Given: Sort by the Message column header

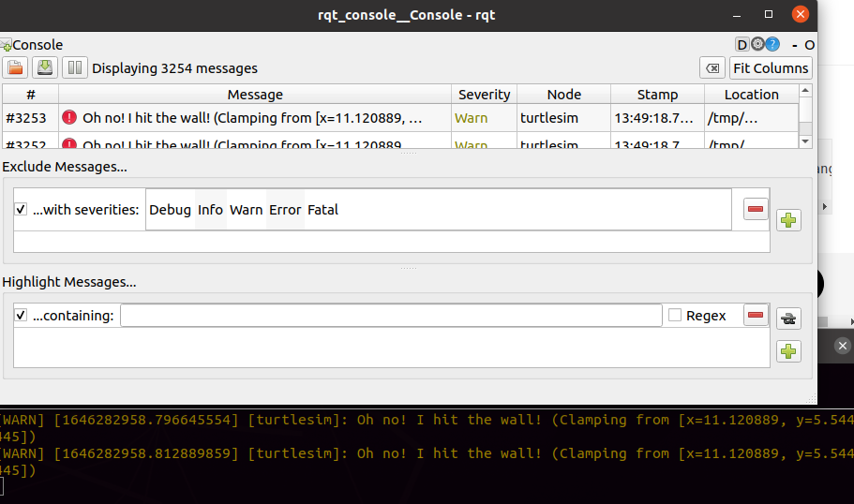Looking at the screenshot, I should (255, 95).
